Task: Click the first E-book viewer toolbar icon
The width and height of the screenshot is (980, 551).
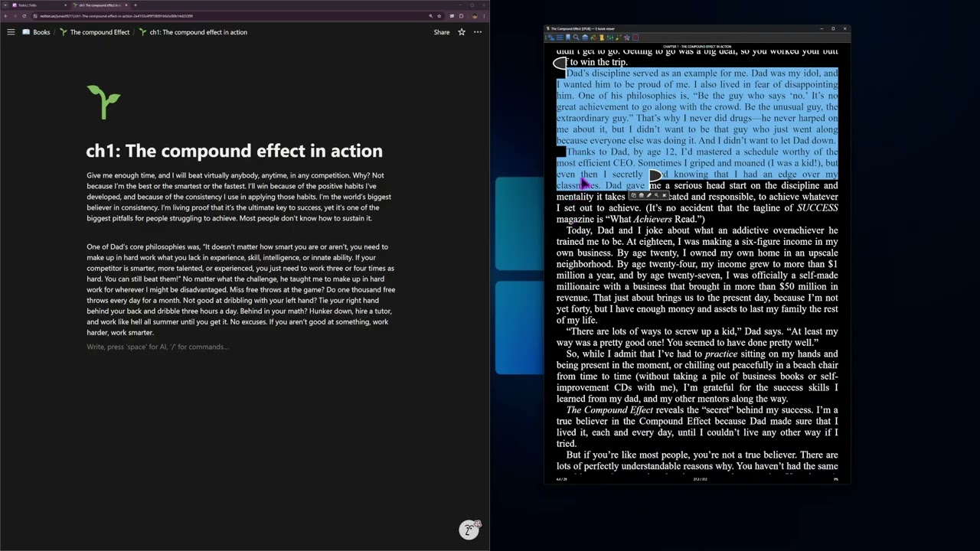Action: [551, 37]
